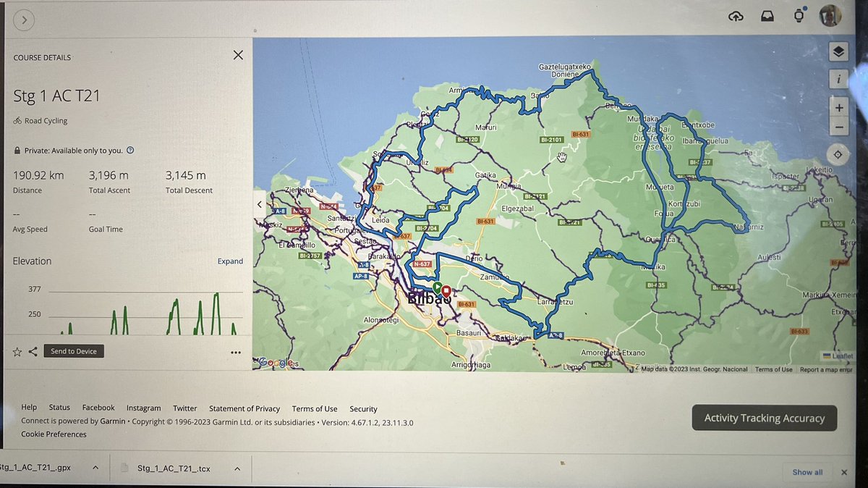This screenshot has height=488, width=868.
Task: Click the Goal Time label
Action: [x=106, y=230]
